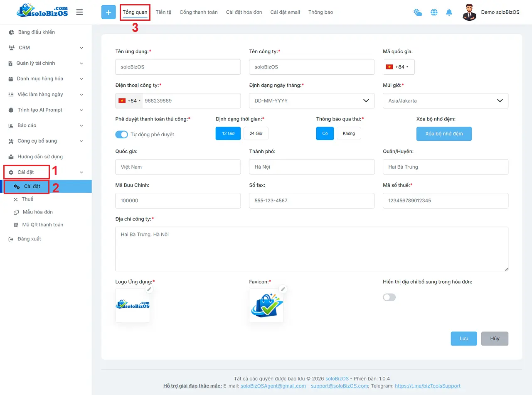Open the Cài đặt hóa đơn tab

[244, 12]
